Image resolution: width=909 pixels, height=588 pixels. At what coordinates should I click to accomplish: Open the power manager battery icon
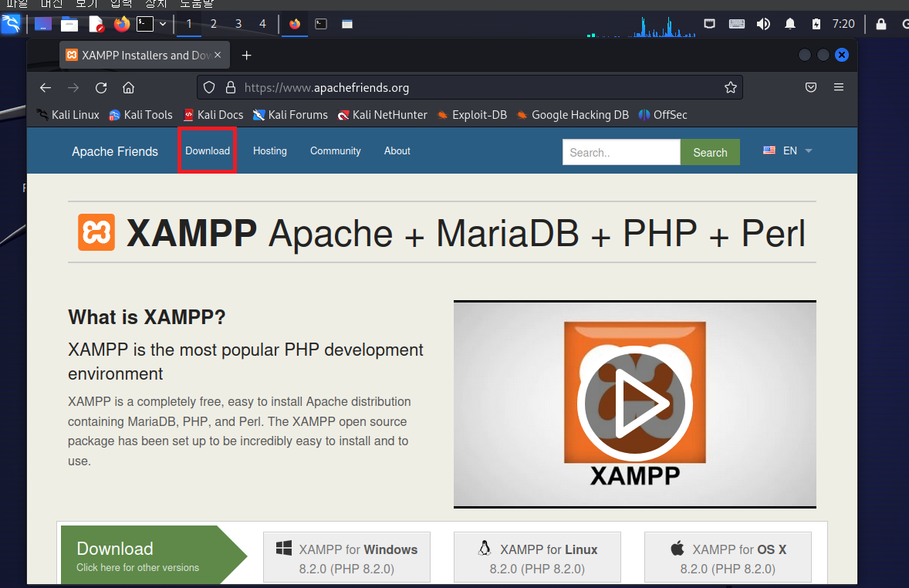click(x=816, y=24)
